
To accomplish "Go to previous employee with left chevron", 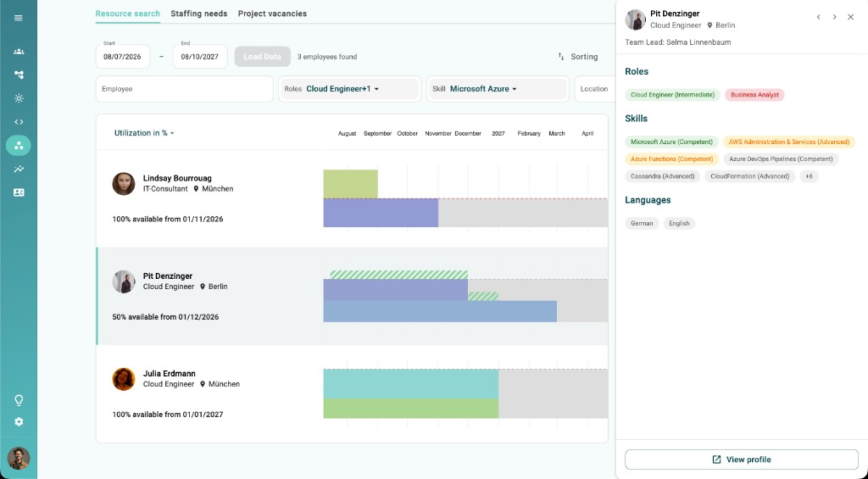I will [x=818, y=17].
